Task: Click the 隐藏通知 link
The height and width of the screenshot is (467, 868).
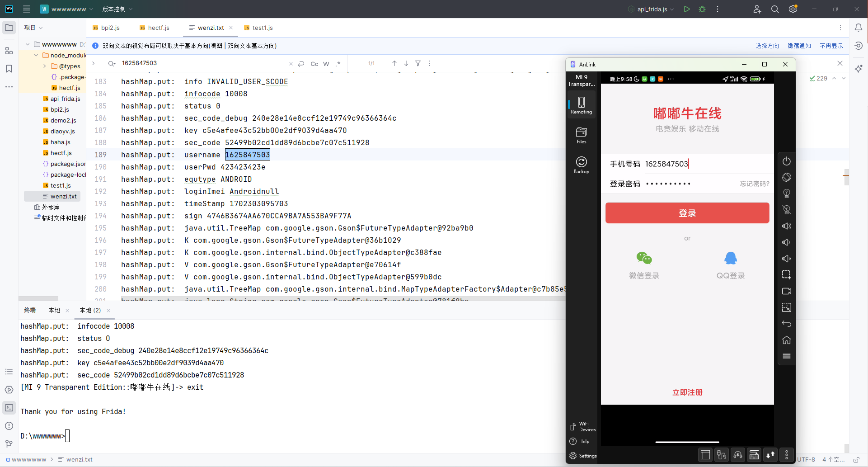Action: [799, 46]
